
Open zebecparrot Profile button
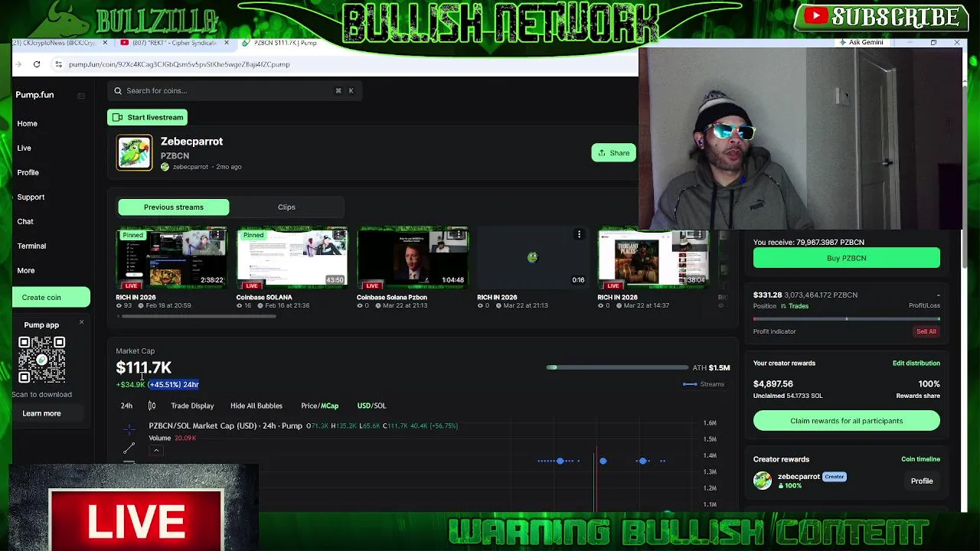click(x=922, y=481)
